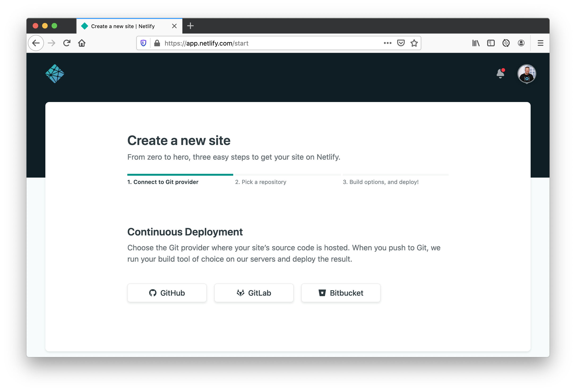This screenshot has height=392, width=576.
Task: Open Firefox account icon
Action: point(521,43)
